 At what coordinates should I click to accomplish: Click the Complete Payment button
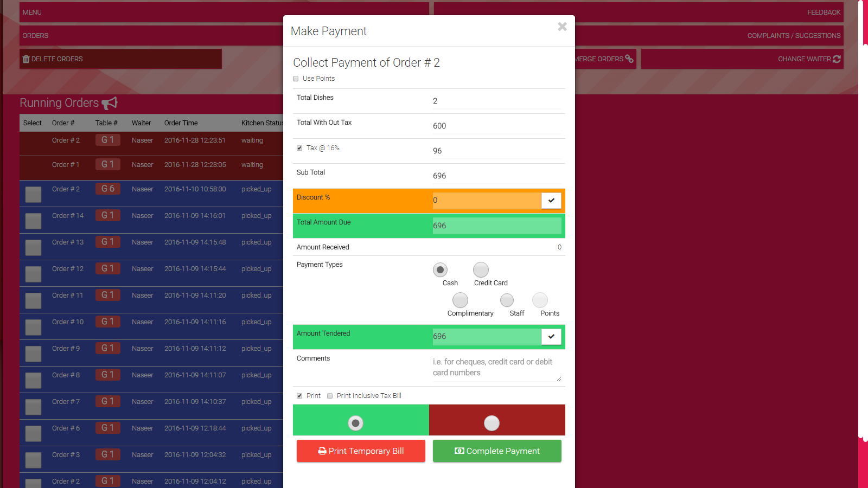(497, 451)
